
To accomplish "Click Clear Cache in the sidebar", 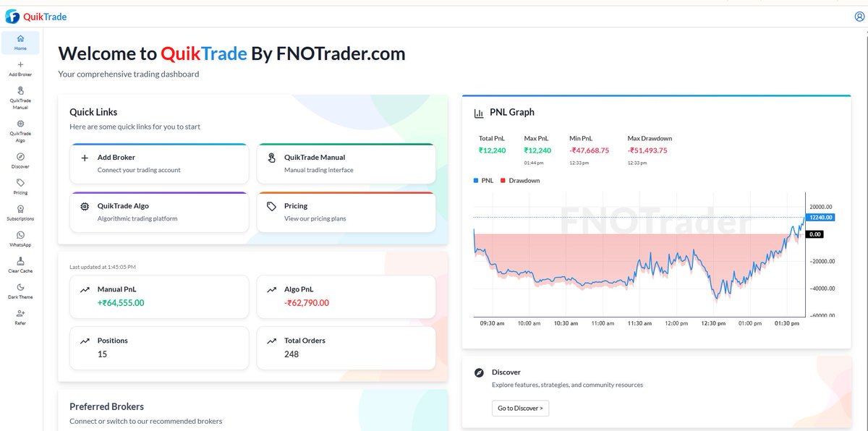I will click(x=20, y=265).
